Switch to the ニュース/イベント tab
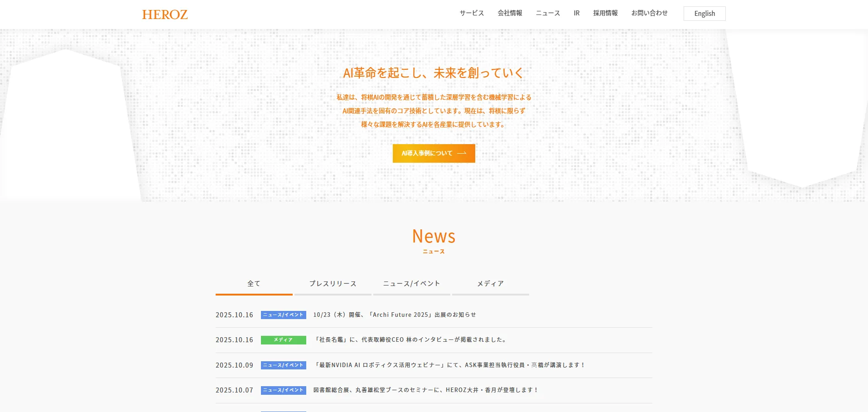 pos(411,284)
